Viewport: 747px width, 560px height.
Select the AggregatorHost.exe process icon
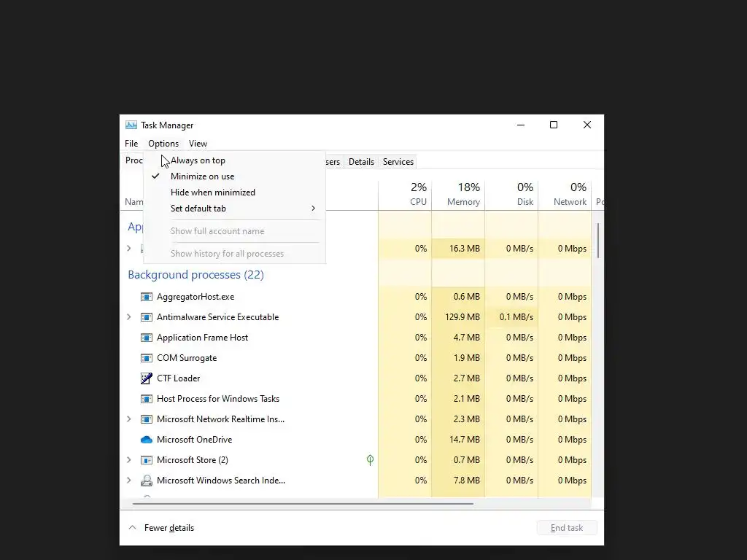[146, 297]
